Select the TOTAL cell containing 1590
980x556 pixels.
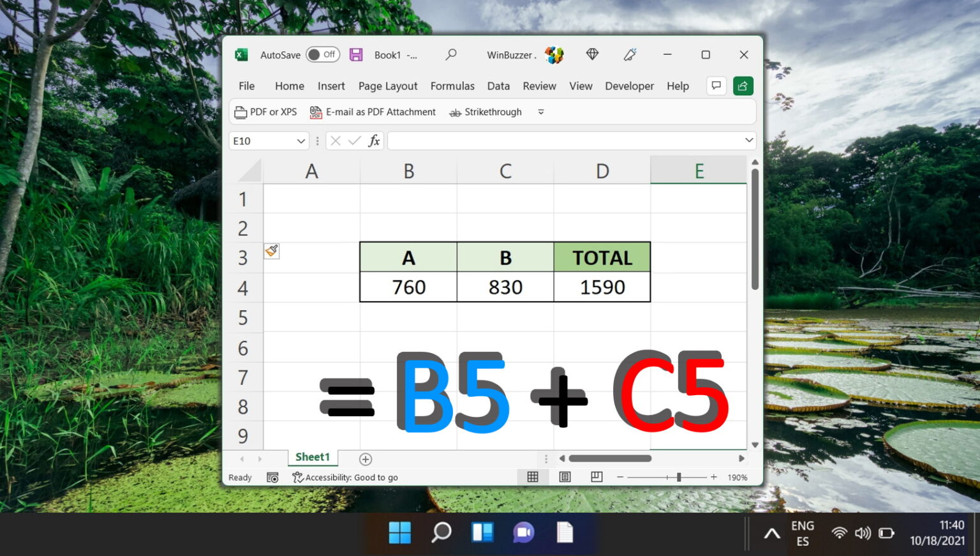tap(602, 287)
